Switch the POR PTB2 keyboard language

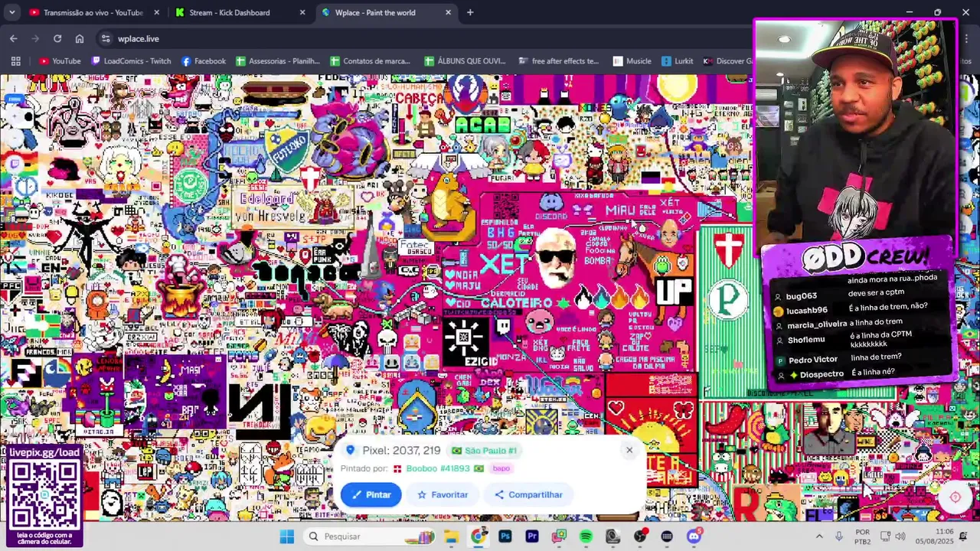[x=863, y=536]
